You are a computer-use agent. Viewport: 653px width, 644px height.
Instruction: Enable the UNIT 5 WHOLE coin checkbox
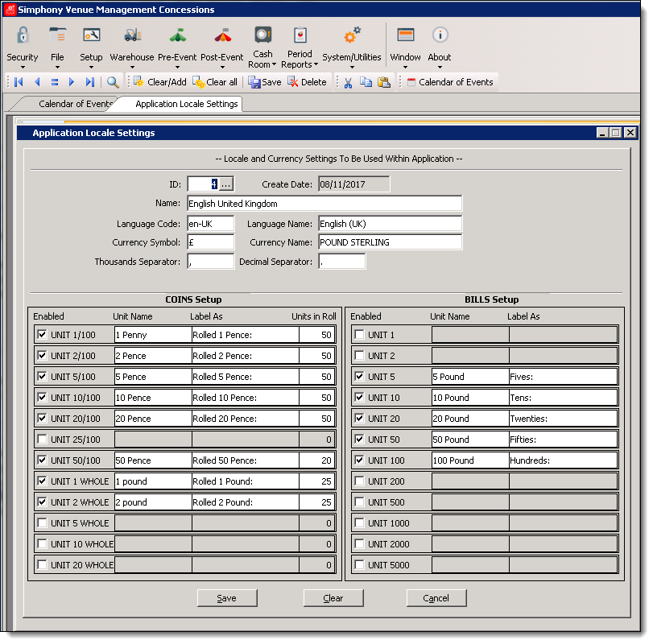pyautogui.click(x=42, y=522)
